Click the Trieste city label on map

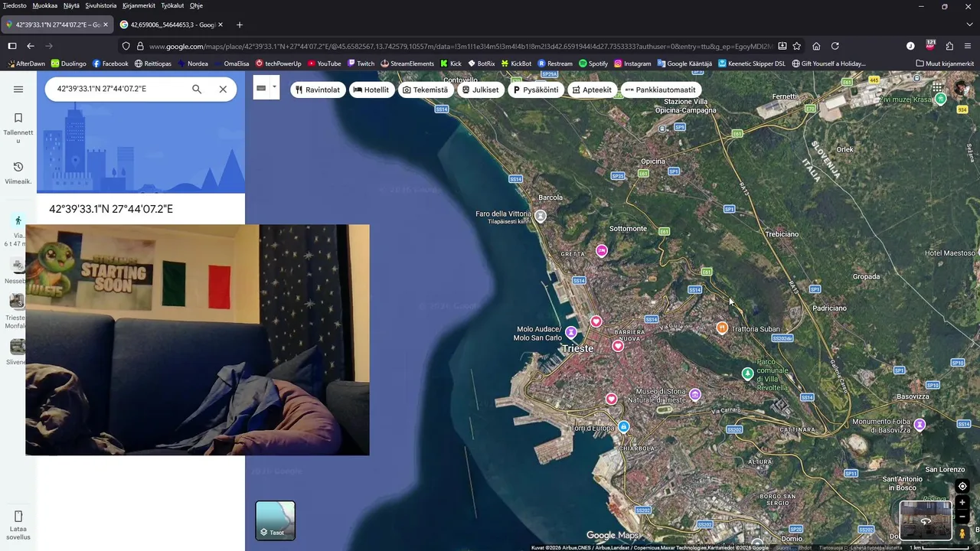[578, 348]
